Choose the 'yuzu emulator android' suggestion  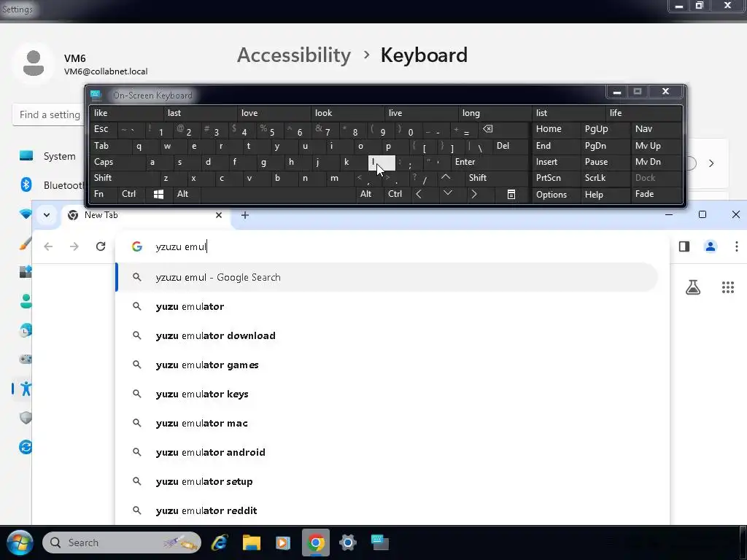387,452
